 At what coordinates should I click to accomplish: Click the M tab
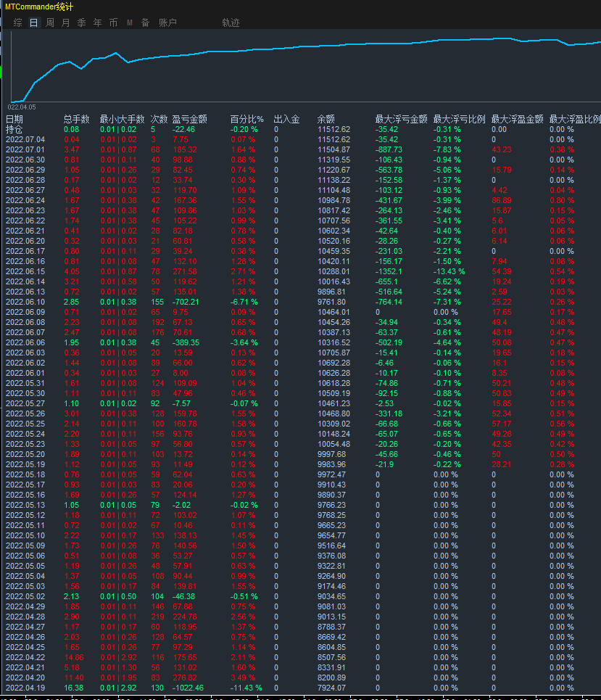(130, 22)
